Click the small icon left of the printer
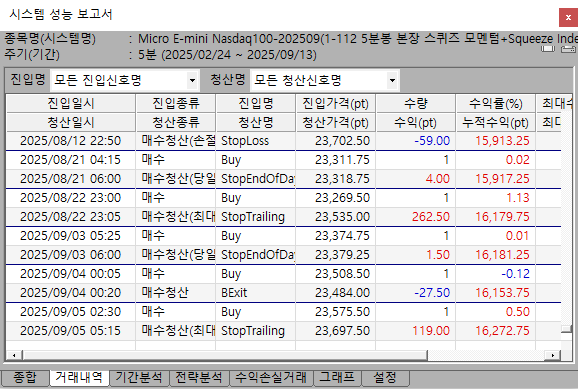This screenshot has width=578, height=389. pos(548,49)
